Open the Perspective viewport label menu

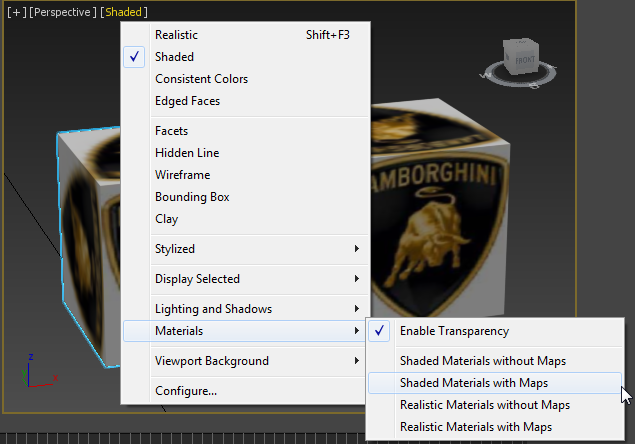pos(63,12)
